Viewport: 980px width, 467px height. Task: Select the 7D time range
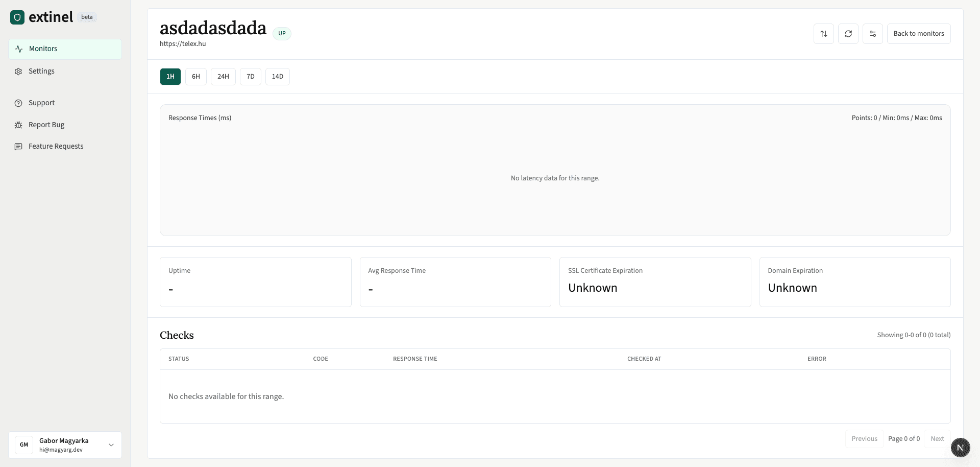[250, 77]
